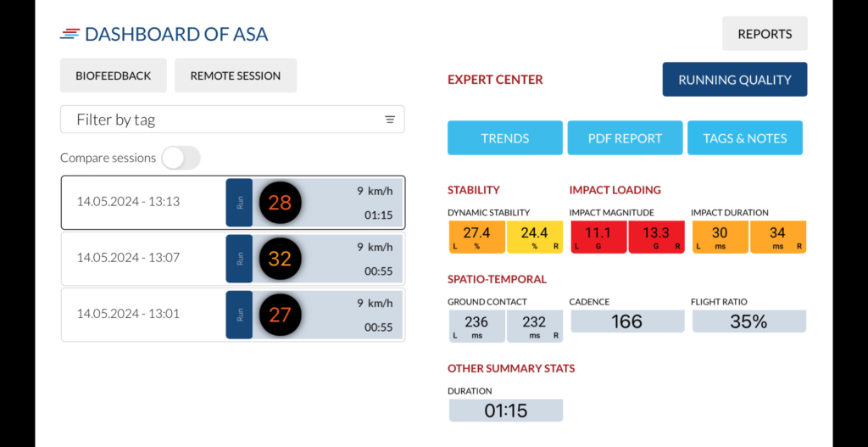The width and height of the screenshot is (868, 447).
Task: Click Run label on 13:07 session
Action: pos(239,259)
